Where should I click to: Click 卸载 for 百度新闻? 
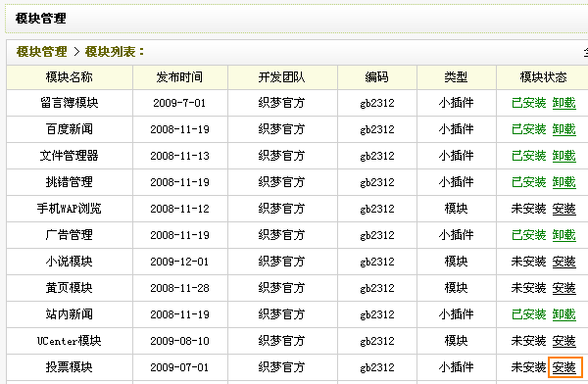tap(564, 129)
